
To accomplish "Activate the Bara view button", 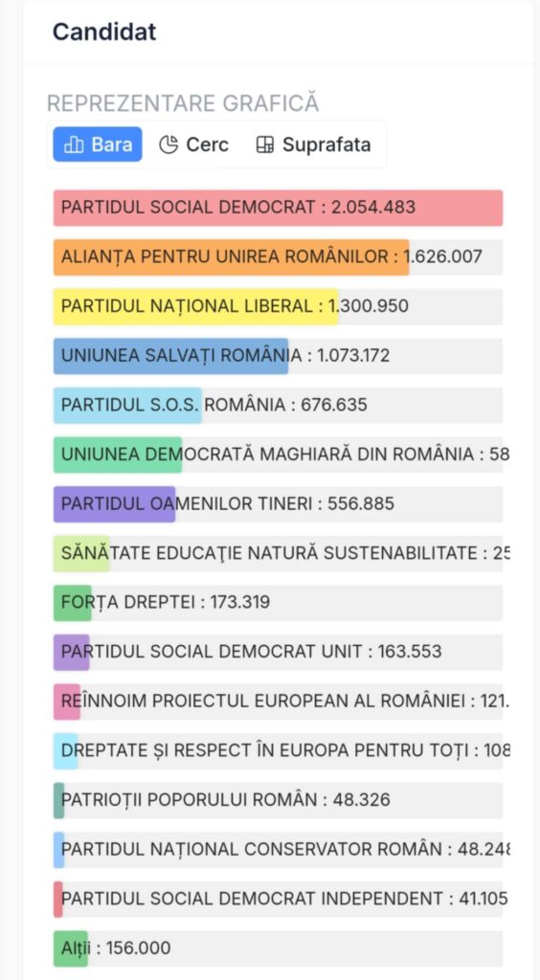I will tap(98, 145).
